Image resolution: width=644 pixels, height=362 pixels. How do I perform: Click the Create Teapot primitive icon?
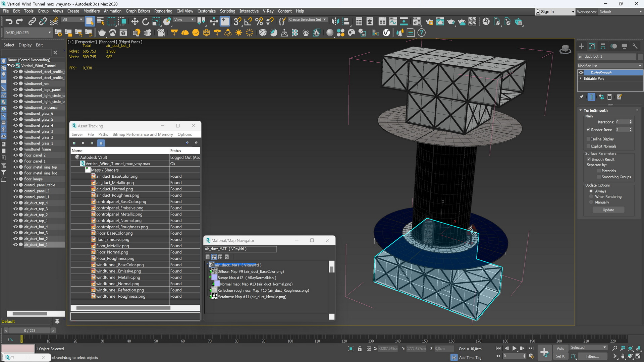click(102, 33)
